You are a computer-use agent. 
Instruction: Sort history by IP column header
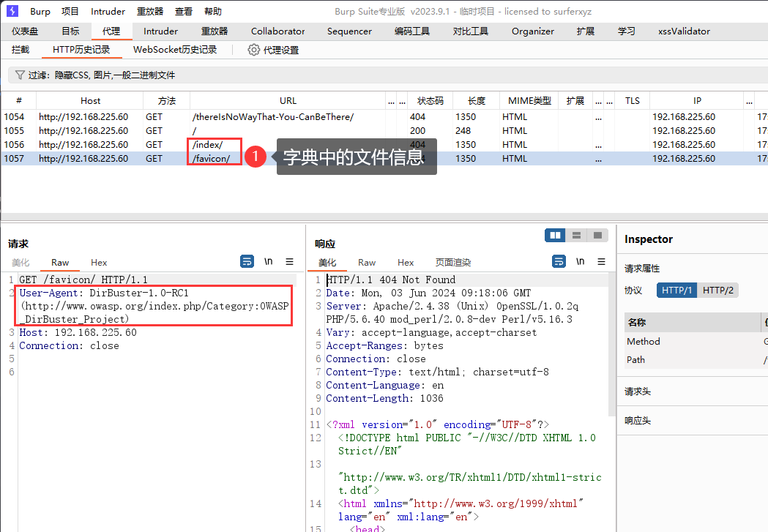click(x=697, y=100)
